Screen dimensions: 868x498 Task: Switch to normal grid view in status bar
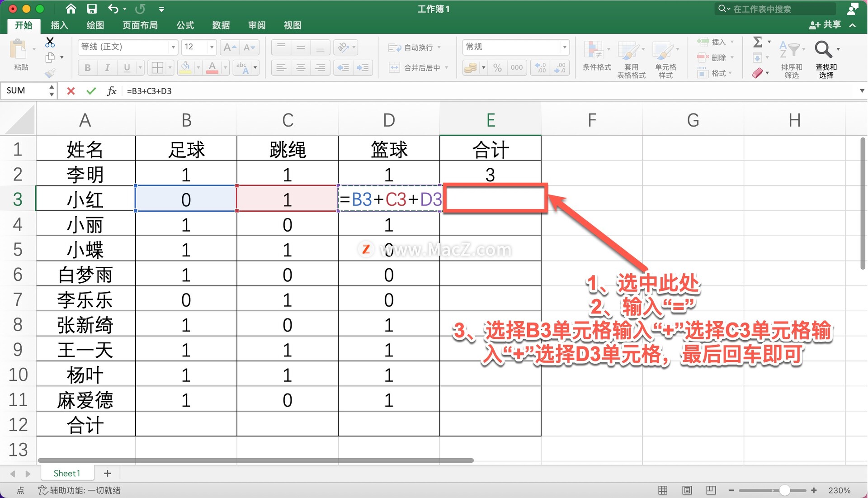coord(663,490)
